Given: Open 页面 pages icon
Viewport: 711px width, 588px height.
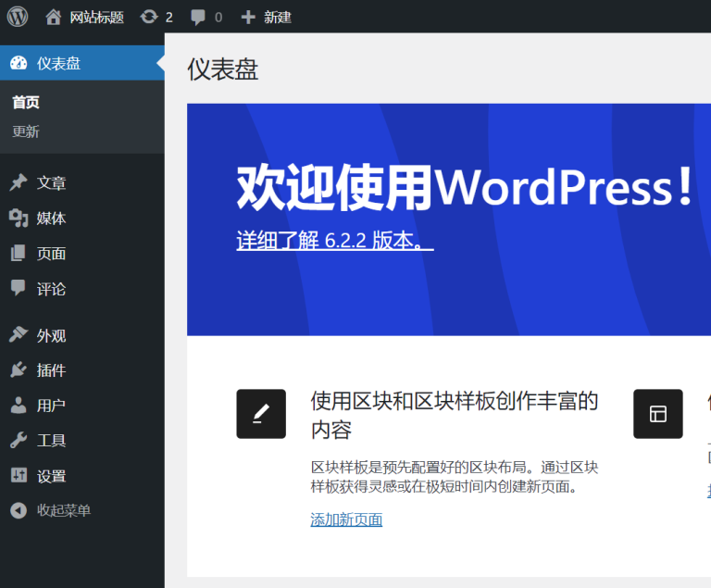Looking at the screenshot, I should click(19, 253).
